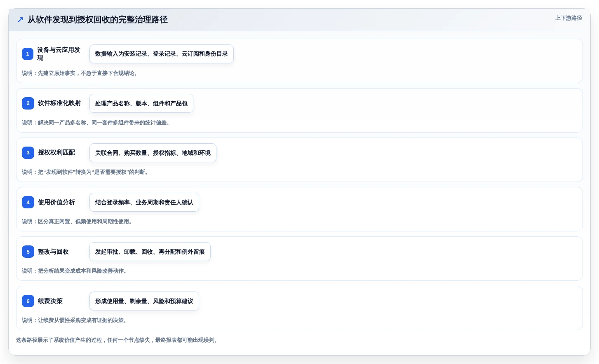The image size is (599, 364).
Task: Select the panel title 从软件发现到授权回收的完整治理路径
Action: click(x=98, y=20)
